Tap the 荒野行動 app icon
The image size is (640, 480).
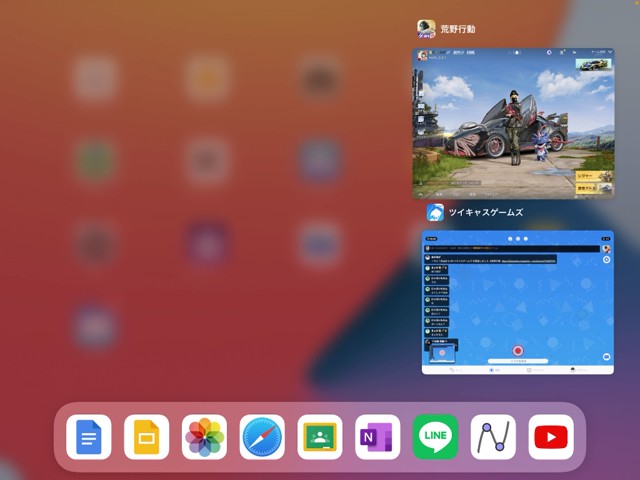click(426, 29)
